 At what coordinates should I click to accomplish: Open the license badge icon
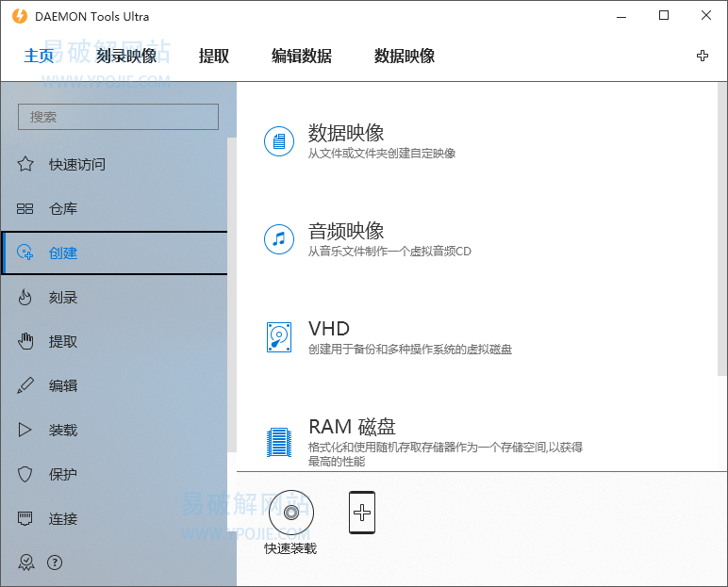pos(26,563)
